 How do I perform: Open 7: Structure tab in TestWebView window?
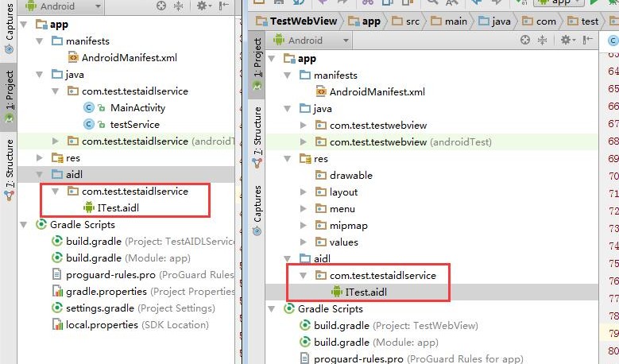pos(257,137)
